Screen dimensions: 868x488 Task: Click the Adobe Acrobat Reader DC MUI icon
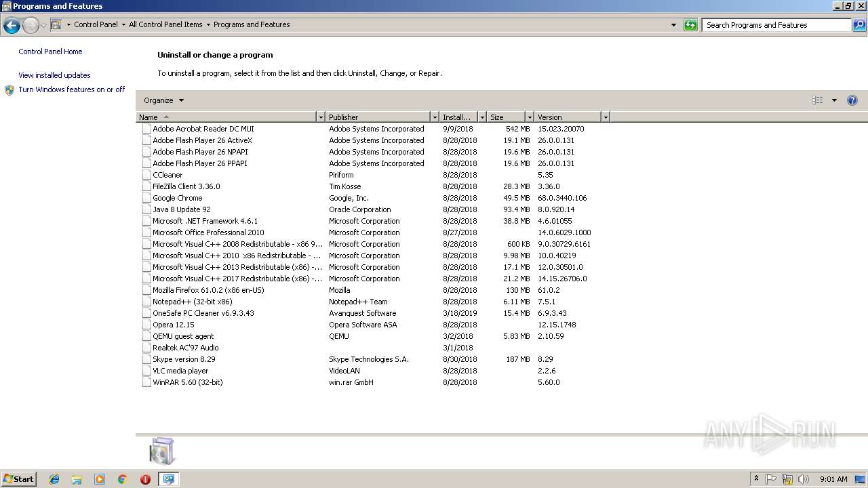pyautogui.click(x=146, y=129)
